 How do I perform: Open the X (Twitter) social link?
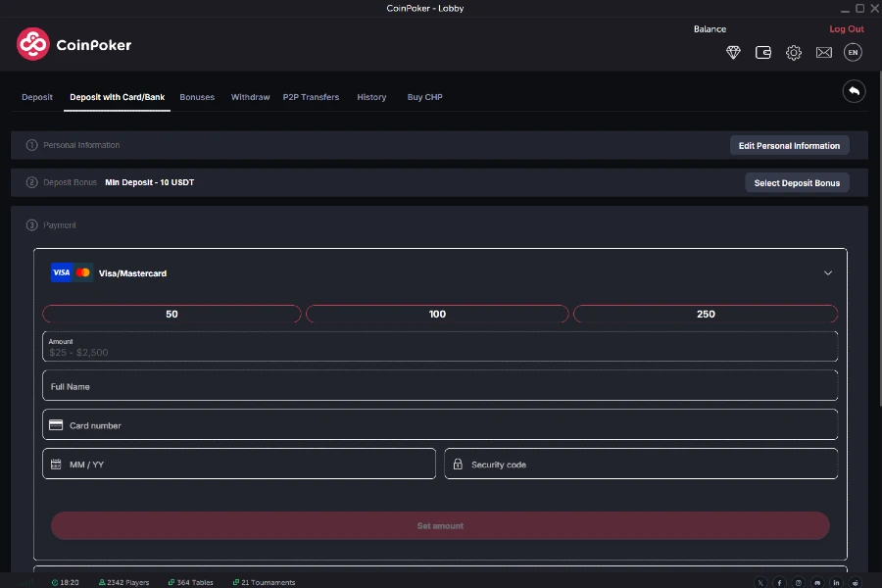click(761, 582)
